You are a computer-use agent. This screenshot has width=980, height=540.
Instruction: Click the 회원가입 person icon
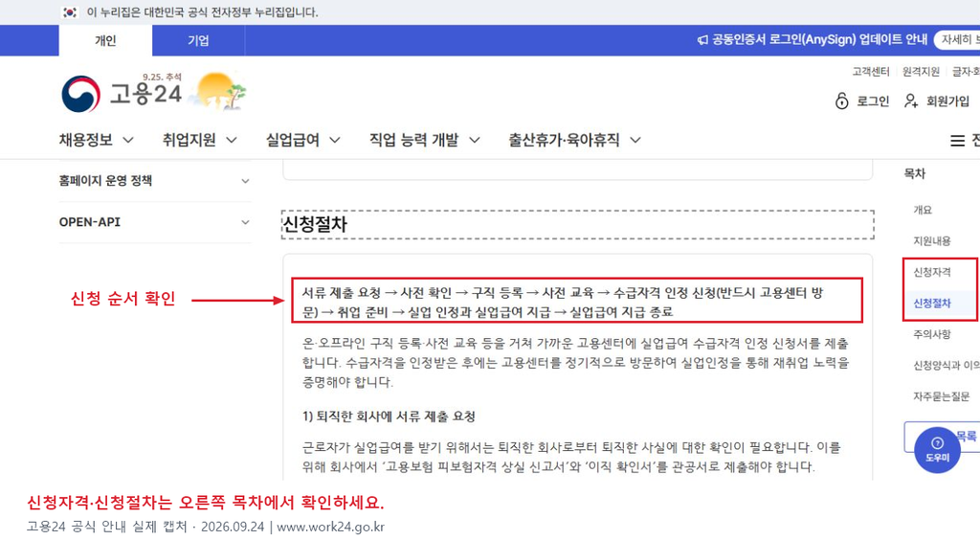pos(911,101)
